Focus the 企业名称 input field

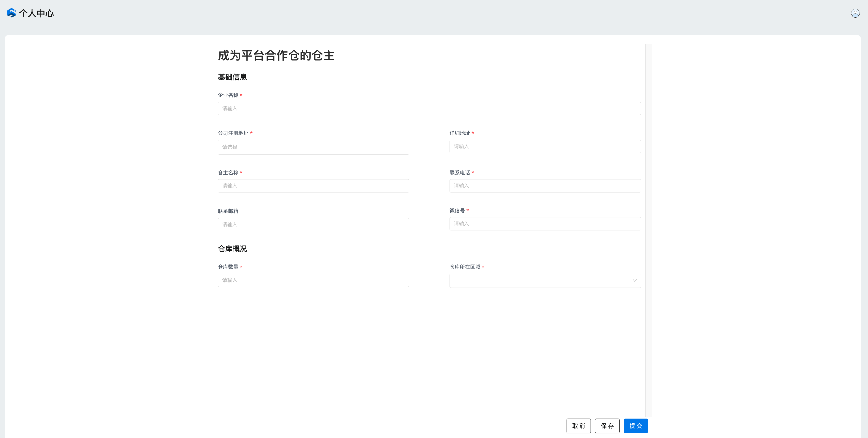[x=429, y=109]
